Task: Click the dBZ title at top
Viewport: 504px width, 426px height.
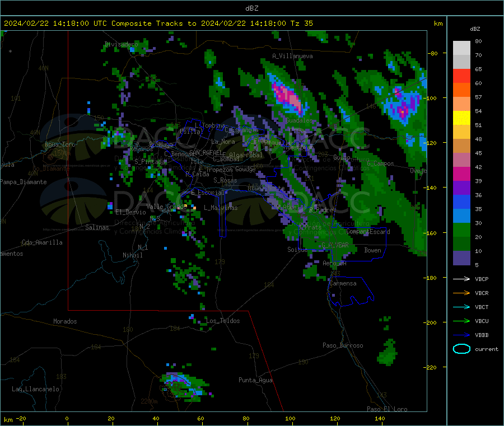Action: point(251,8)
